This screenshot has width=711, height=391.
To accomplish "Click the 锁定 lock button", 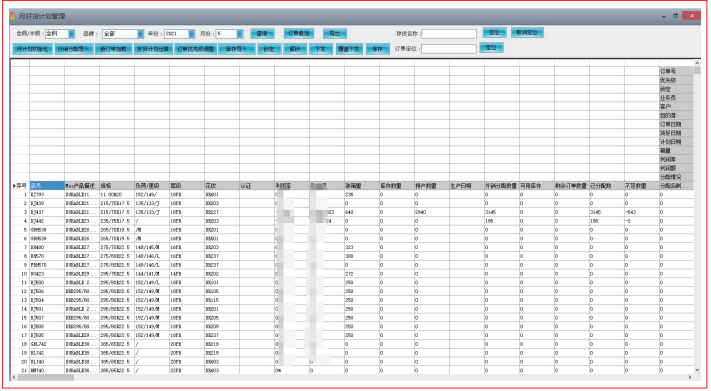I will (x=269, y=49).
